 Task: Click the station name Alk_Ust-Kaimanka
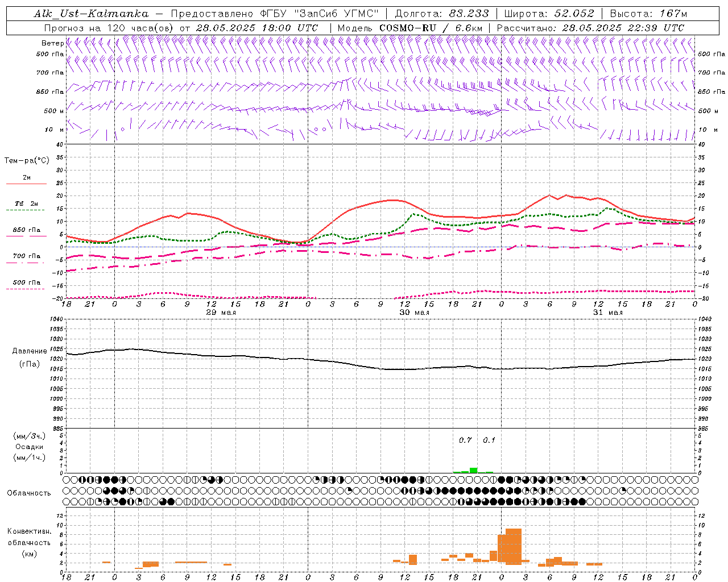(x=91, y=14)
